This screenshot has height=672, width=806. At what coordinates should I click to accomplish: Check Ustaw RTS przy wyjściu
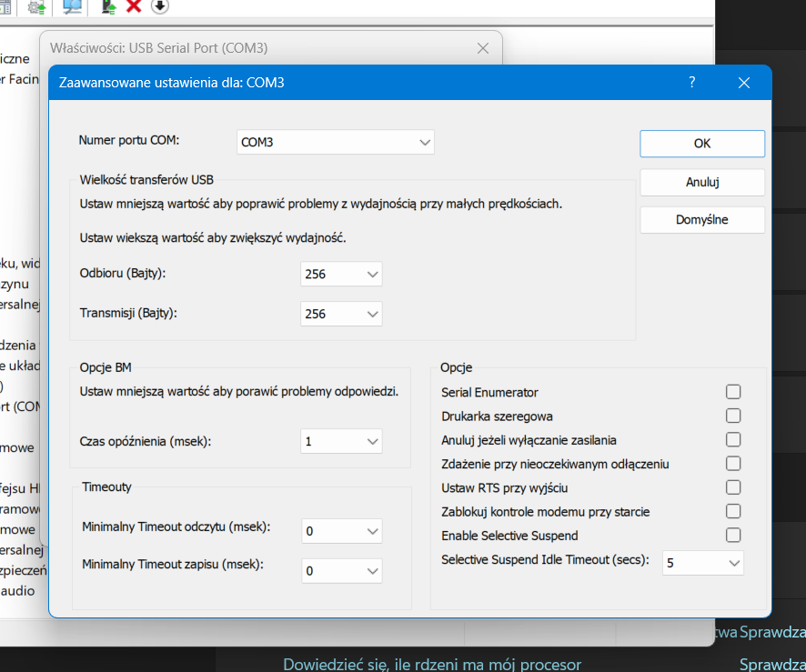(733, 487)
